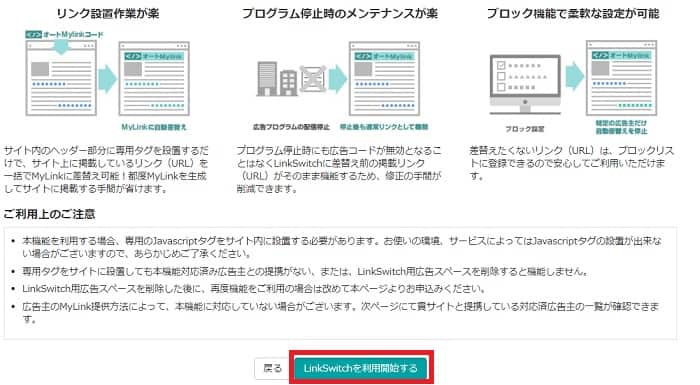Click the MyLinkに自動差替え caption
The height and width of the screenshot is (385, 700).
point(154,127)
